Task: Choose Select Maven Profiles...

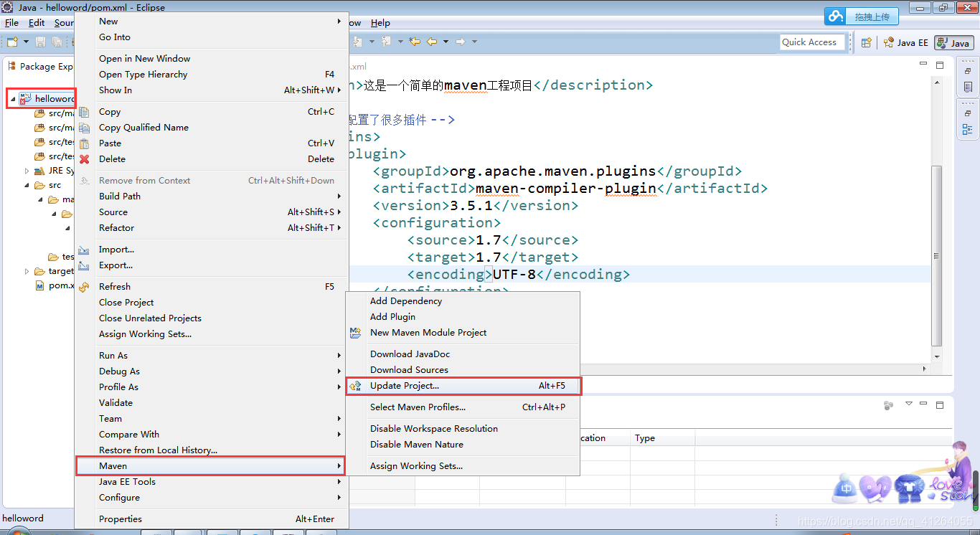Action: (x=463, y=407)
